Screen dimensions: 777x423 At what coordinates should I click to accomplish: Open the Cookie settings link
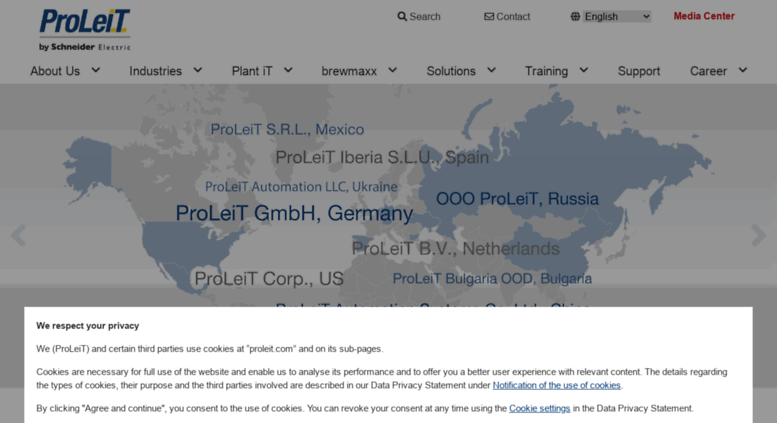pyautogui.click(x=540, y=408)
